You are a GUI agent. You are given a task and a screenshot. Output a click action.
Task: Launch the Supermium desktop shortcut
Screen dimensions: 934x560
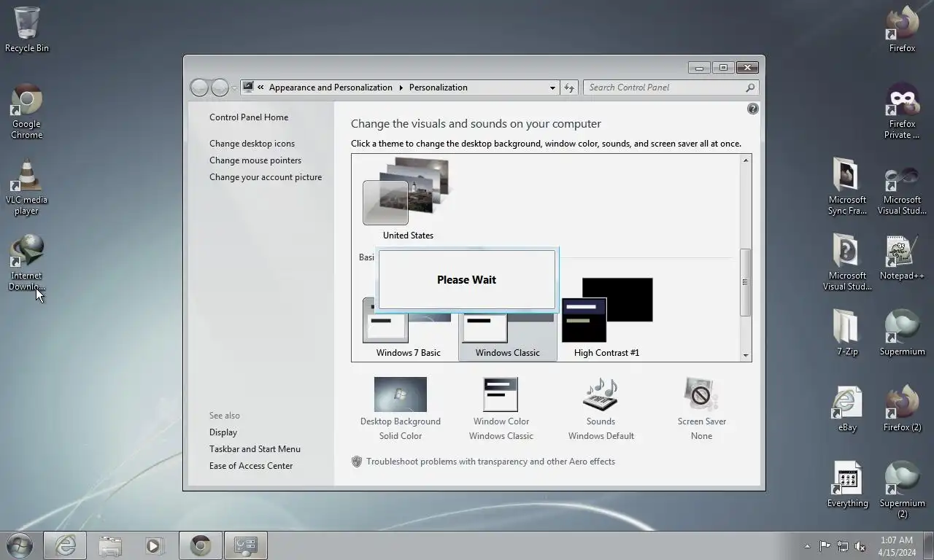(902, 333)
